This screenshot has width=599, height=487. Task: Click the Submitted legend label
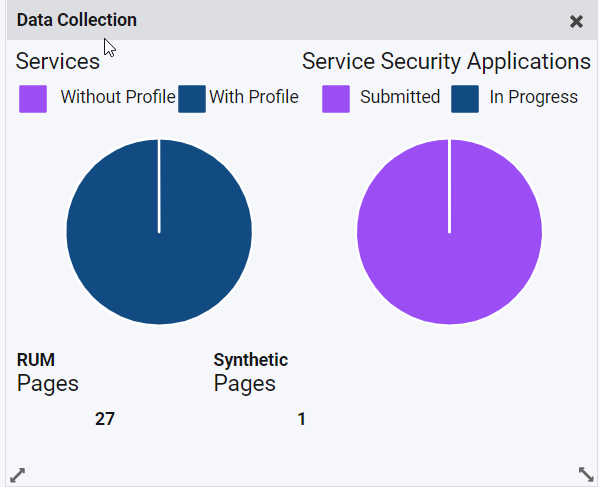[x=400, y=97]
